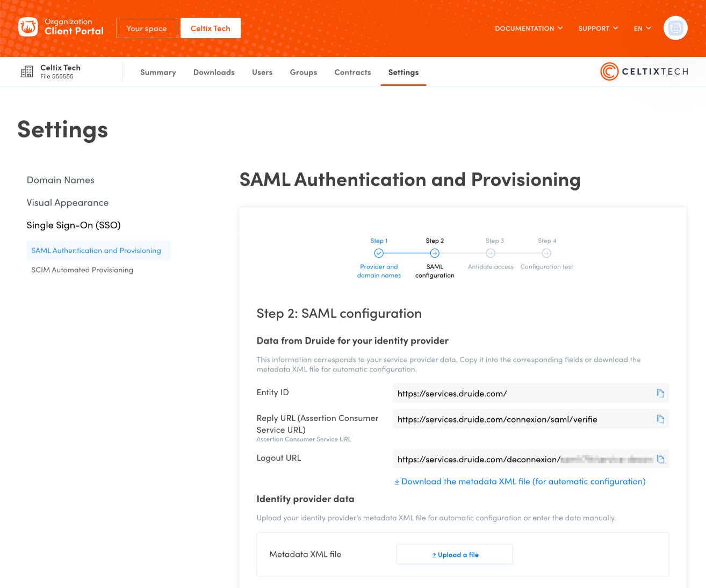Open the Support dropdown menu
706x588 pixels.
[x=598, y=28]
